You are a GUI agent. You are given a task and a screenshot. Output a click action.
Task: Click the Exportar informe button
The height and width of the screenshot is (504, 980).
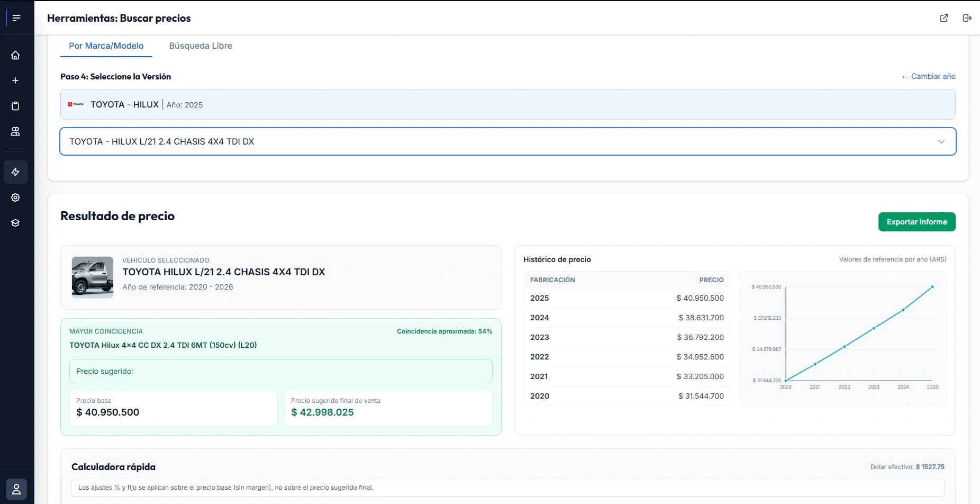point(917,222)
